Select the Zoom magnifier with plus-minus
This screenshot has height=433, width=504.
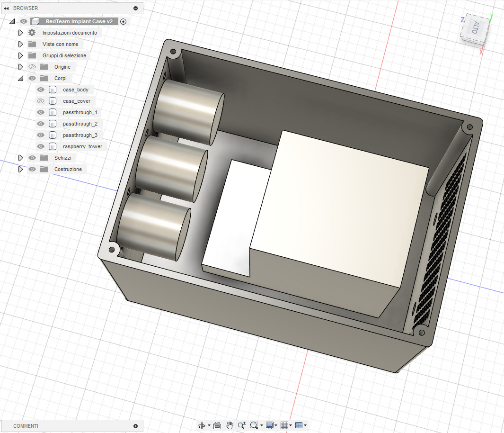coord(242,425)
